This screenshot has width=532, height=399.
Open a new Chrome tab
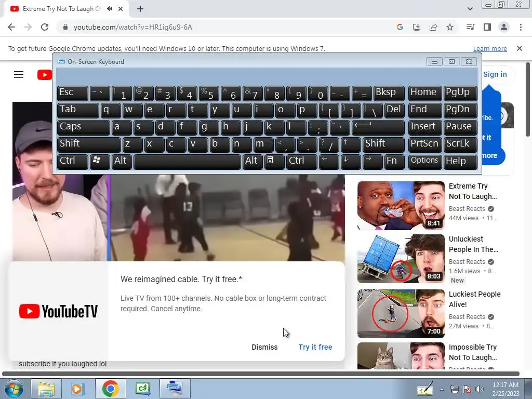pyautogui.click(x=140, y=9)
